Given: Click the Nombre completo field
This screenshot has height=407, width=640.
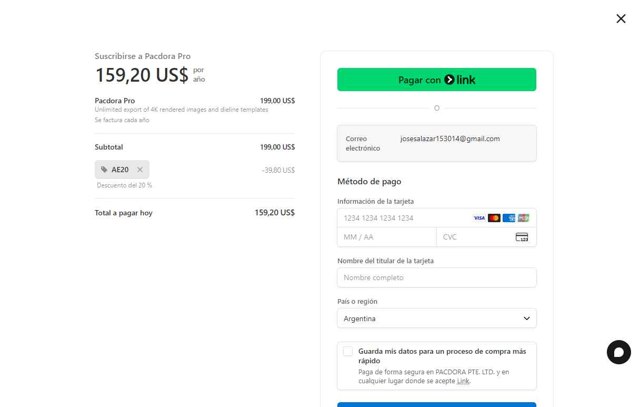Looking at the screenshot, I should tap(436, 278).
